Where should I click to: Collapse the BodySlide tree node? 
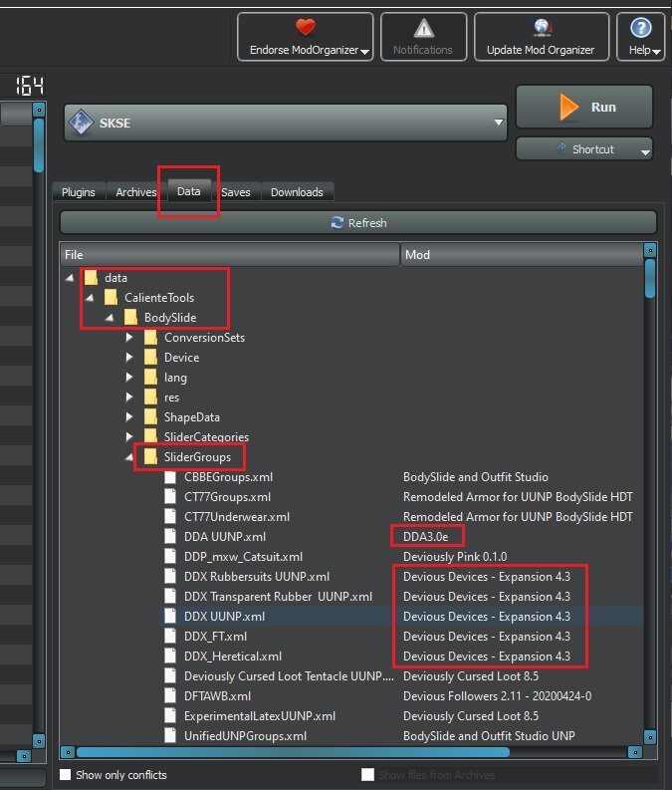110,318
